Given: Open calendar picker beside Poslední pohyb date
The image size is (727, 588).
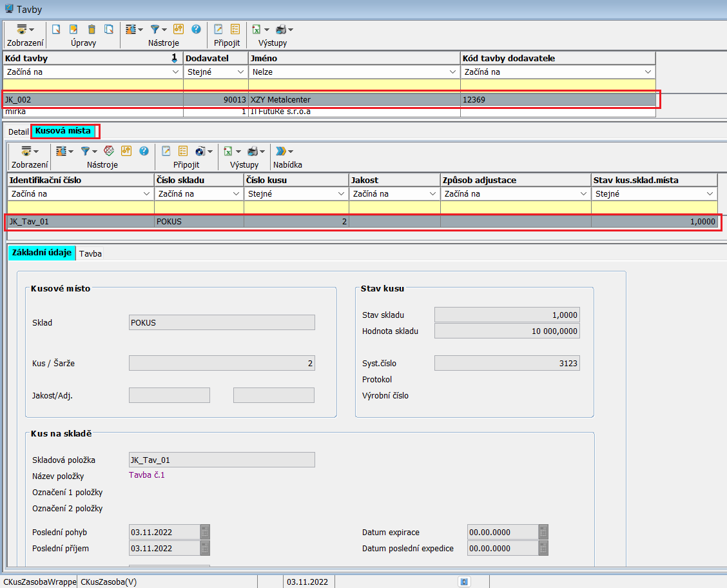Looking at the screenshot, I should point(205,533).
